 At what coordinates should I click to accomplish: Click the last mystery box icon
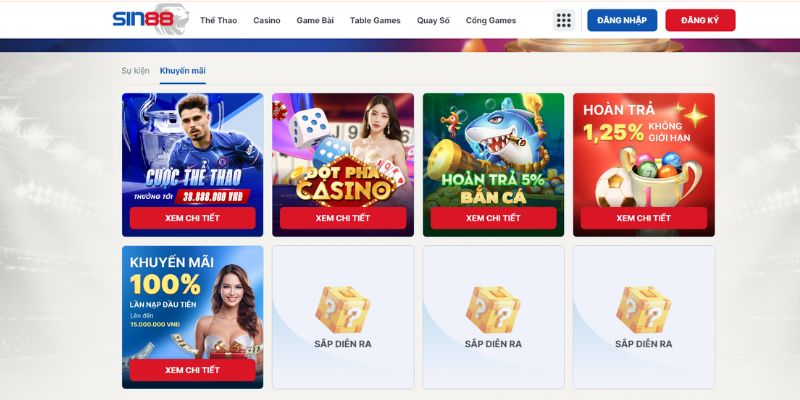643,309
